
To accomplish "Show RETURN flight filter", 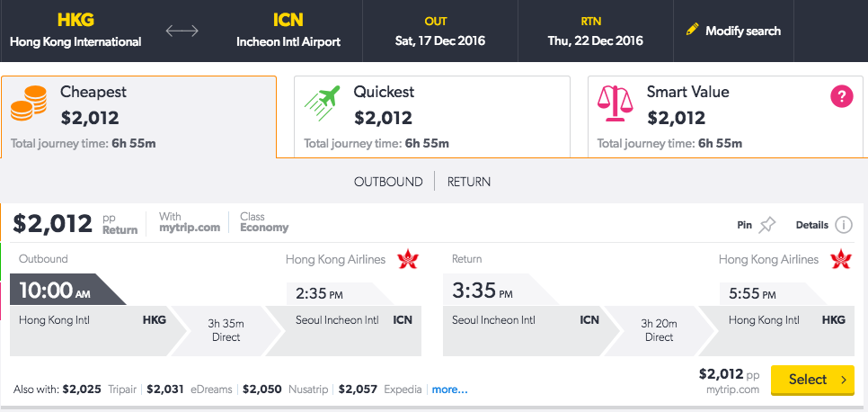I will click(469, 182).
